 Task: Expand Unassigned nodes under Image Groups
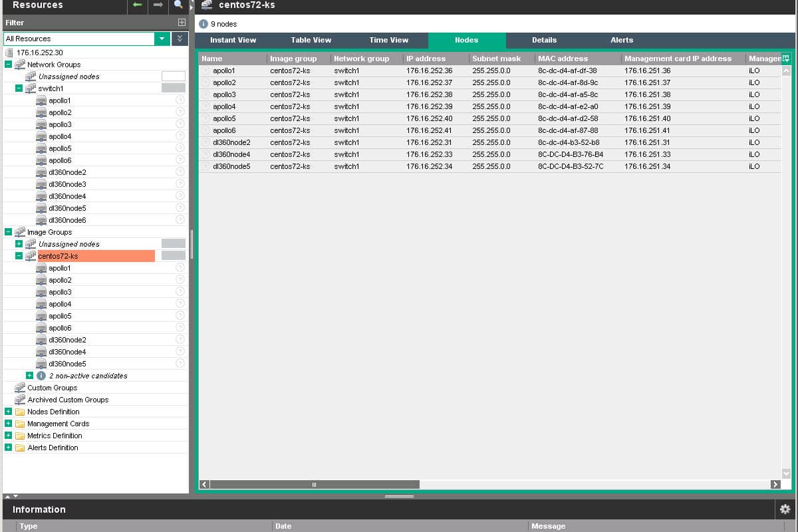pos(19,244)
